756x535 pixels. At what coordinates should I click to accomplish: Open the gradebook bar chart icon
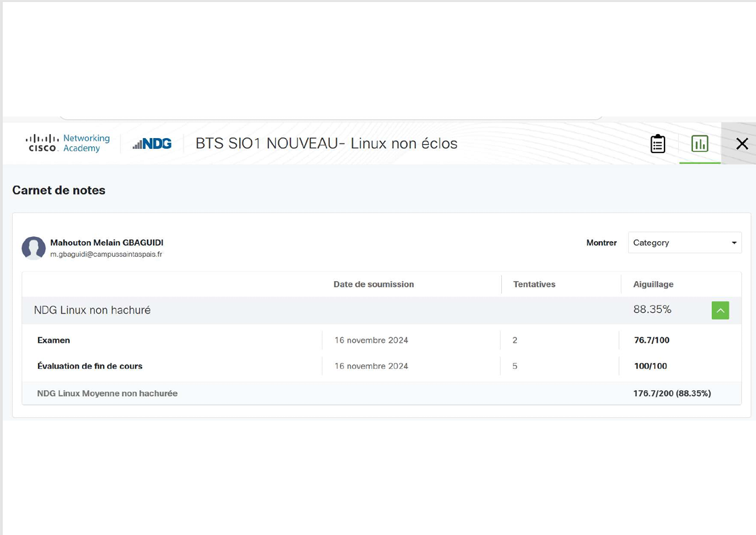[x=699, y=144]
